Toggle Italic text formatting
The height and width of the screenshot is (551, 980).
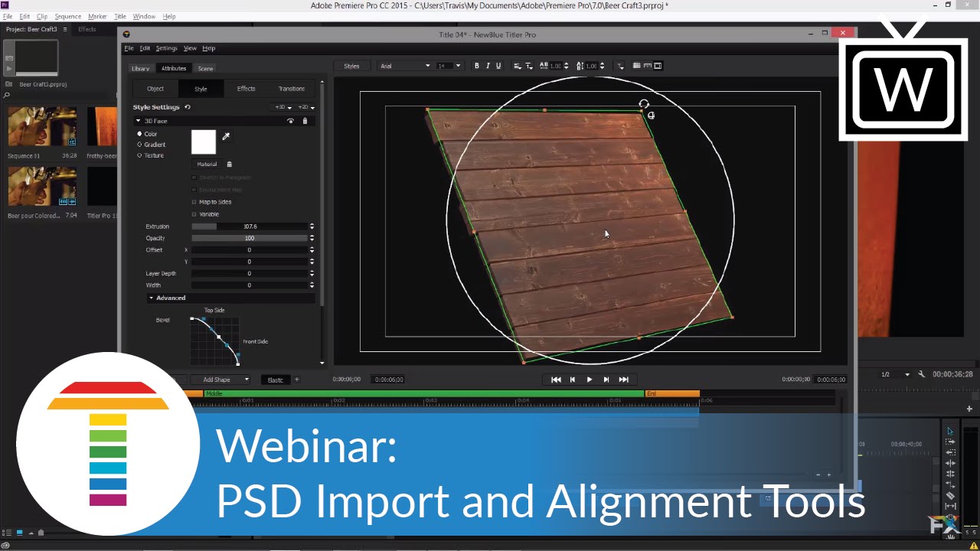[488, 66]
